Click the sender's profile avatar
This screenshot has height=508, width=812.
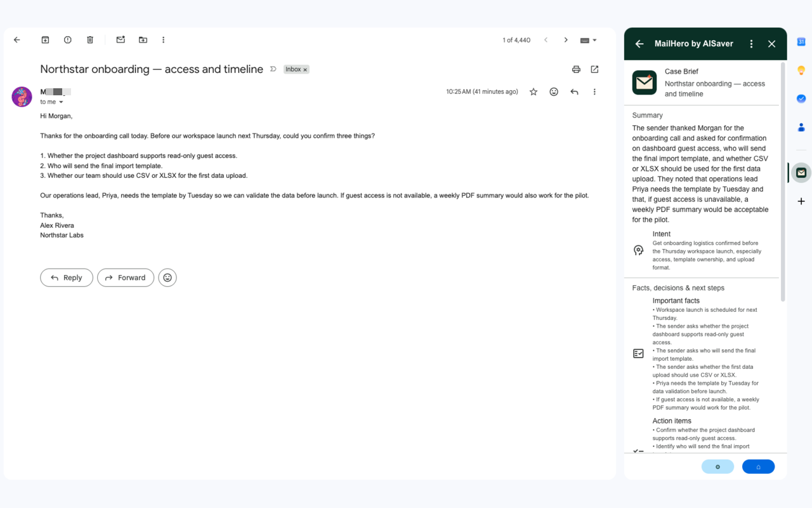(x=22, y=97)
